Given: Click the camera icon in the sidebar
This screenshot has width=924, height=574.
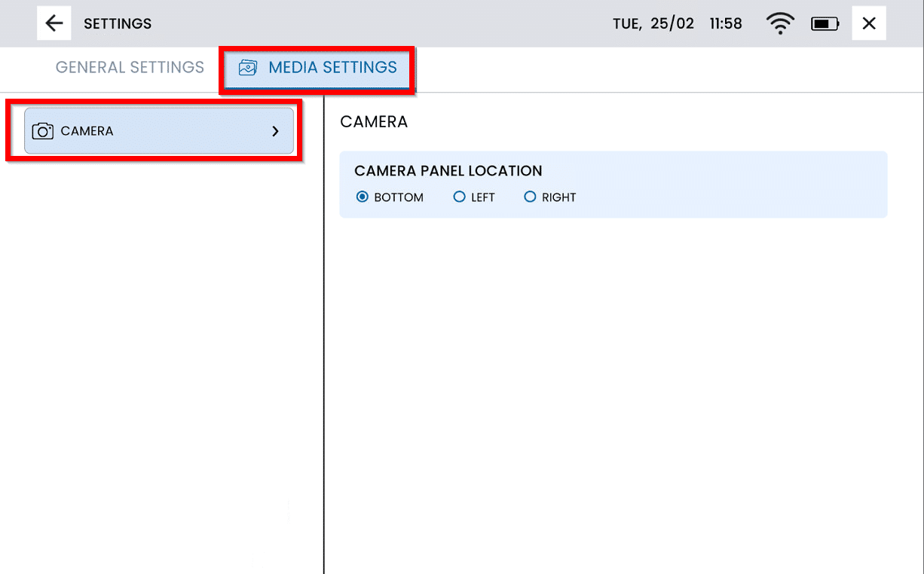Looking at the screenshot, I should click(x=43, y=131).
